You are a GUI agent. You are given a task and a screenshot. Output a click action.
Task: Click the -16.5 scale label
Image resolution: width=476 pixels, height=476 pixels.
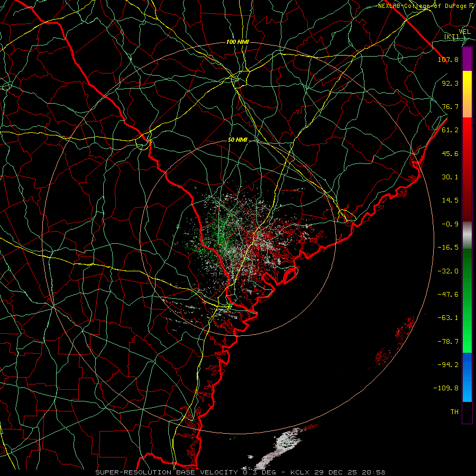coord(448,248)
